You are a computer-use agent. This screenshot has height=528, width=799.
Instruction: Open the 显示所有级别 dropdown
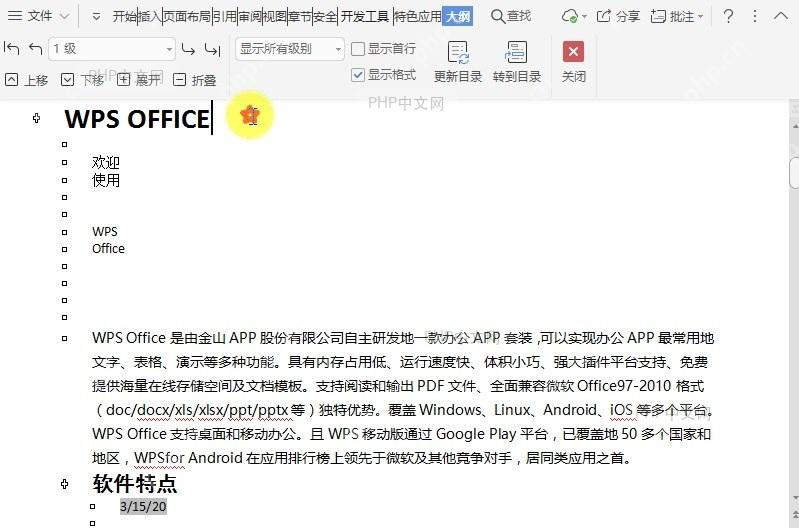[x=289, y=49]
